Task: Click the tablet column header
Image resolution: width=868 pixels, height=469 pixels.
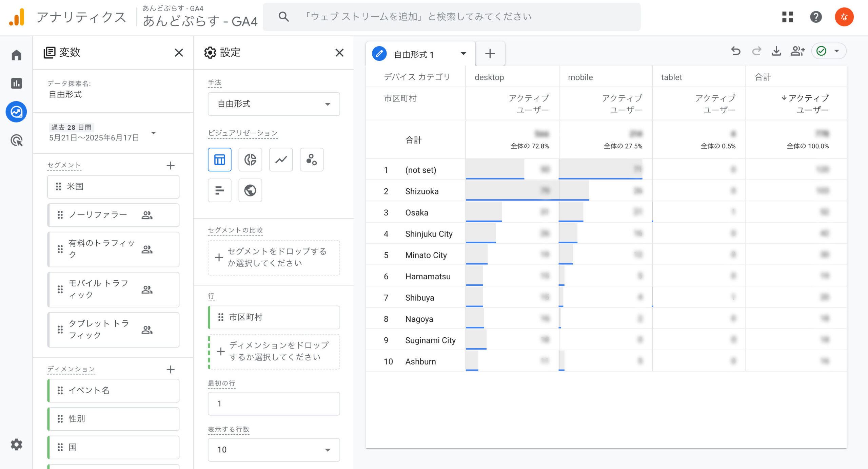Action: click(x=671, y=77)
